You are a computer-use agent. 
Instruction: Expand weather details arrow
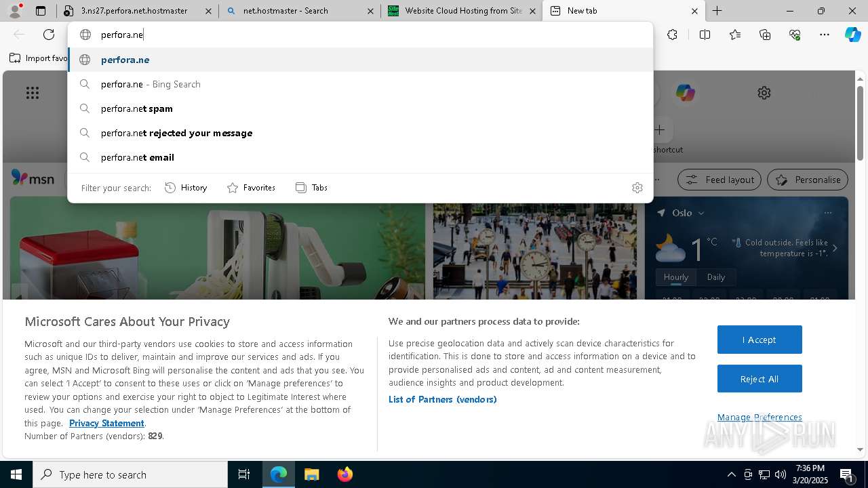[x=835, y=248]
